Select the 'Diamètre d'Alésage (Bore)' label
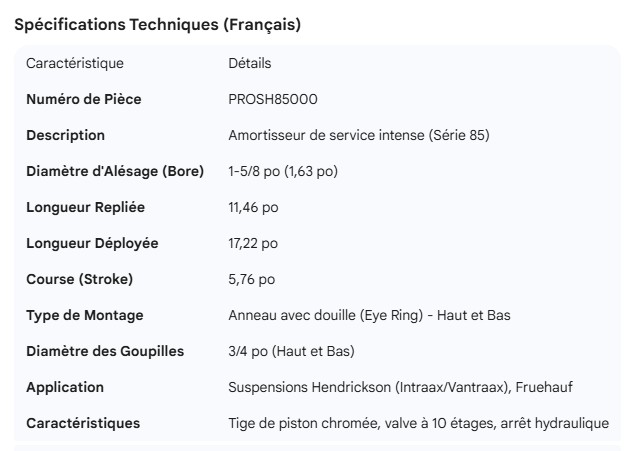The image size is (630, 451). 115,171
